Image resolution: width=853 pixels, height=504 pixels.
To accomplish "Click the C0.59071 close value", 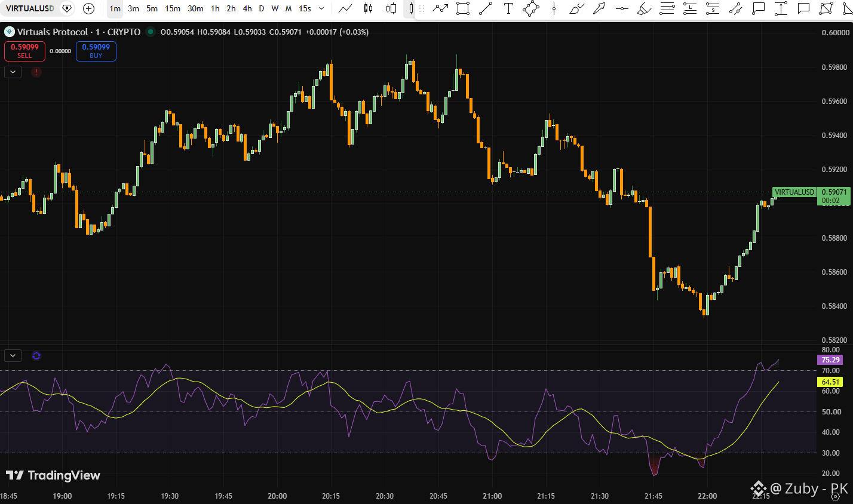I will (286, 32).
